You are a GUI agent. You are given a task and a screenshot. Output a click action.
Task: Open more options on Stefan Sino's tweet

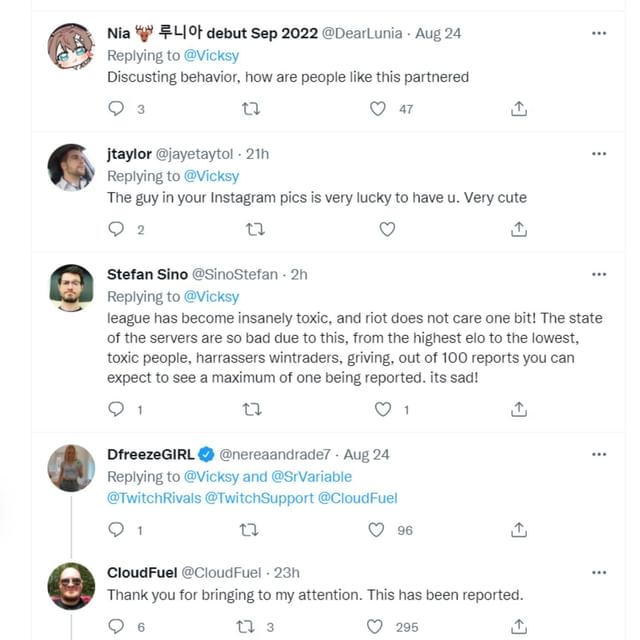(599, 274)
